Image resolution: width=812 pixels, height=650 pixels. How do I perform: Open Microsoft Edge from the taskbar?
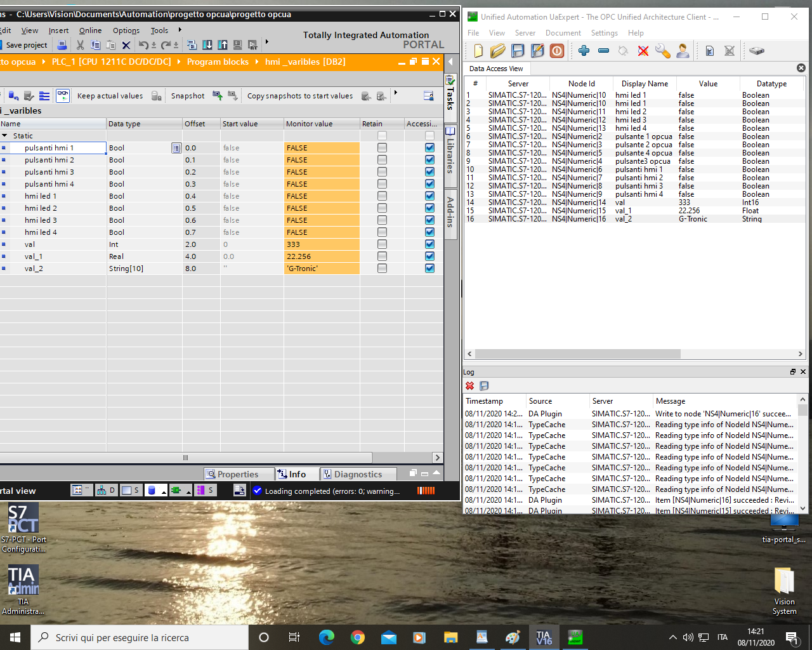tap(327, 637)
